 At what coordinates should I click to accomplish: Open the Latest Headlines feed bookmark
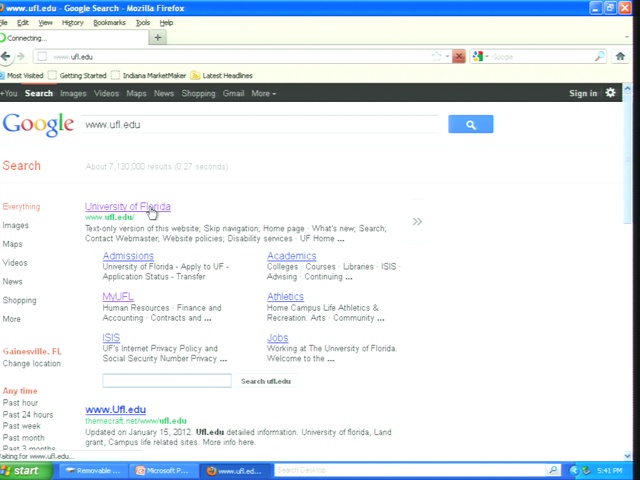tap(222, 76)
